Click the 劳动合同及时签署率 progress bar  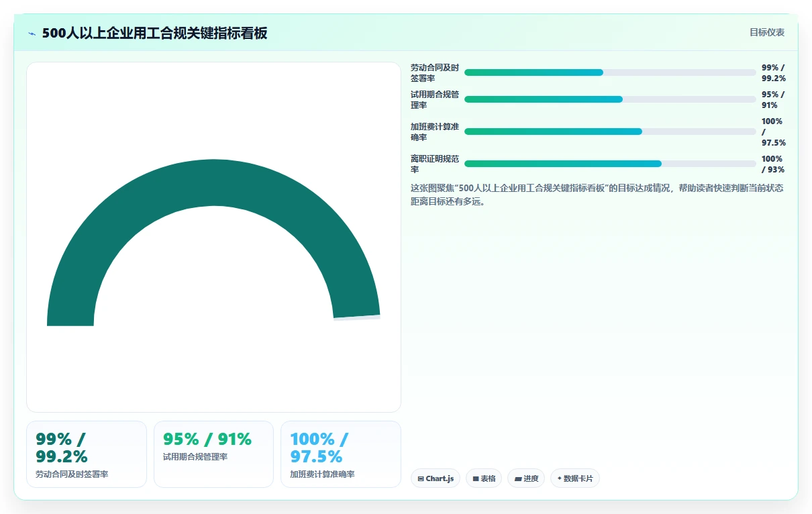point(610,72)
